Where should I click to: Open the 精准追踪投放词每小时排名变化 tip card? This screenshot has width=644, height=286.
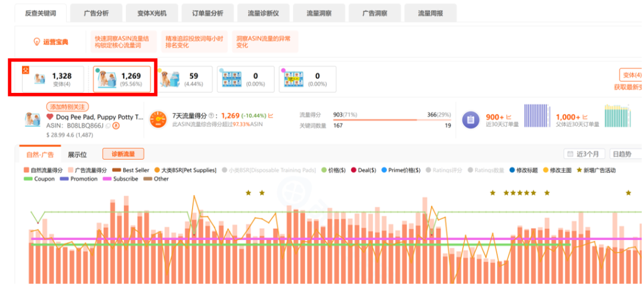pos(194,42)
